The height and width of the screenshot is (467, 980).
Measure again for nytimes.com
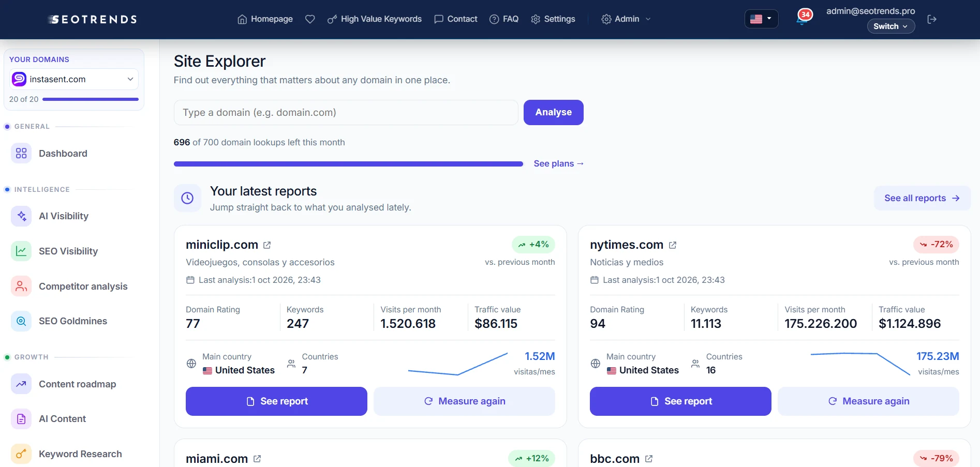[868, 401]
